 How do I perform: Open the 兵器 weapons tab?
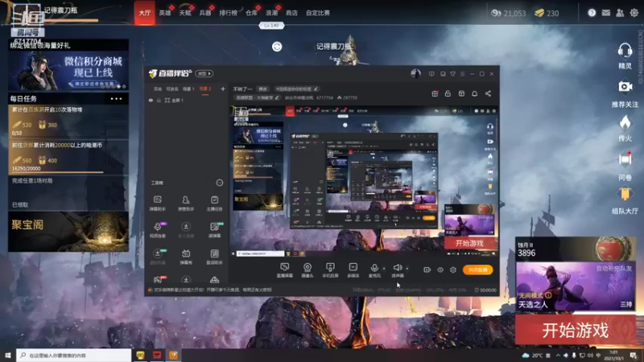click(x=205, y=13)
